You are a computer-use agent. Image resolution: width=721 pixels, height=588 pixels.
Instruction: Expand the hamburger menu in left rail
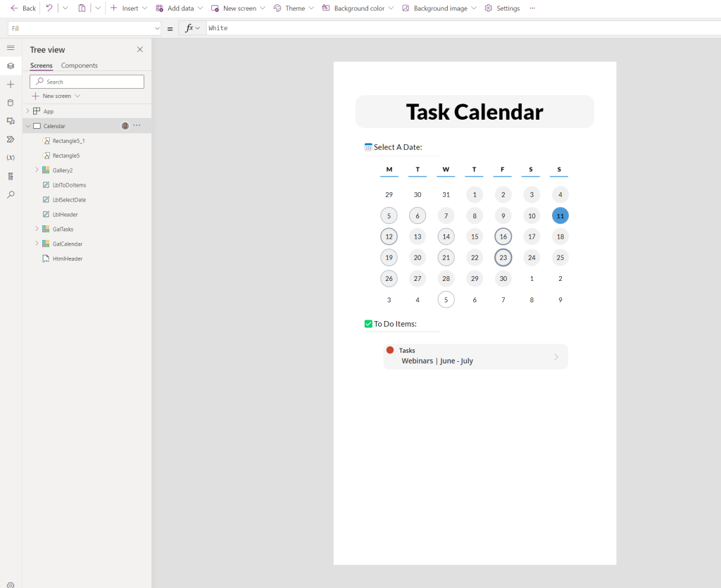click(11, 48)
